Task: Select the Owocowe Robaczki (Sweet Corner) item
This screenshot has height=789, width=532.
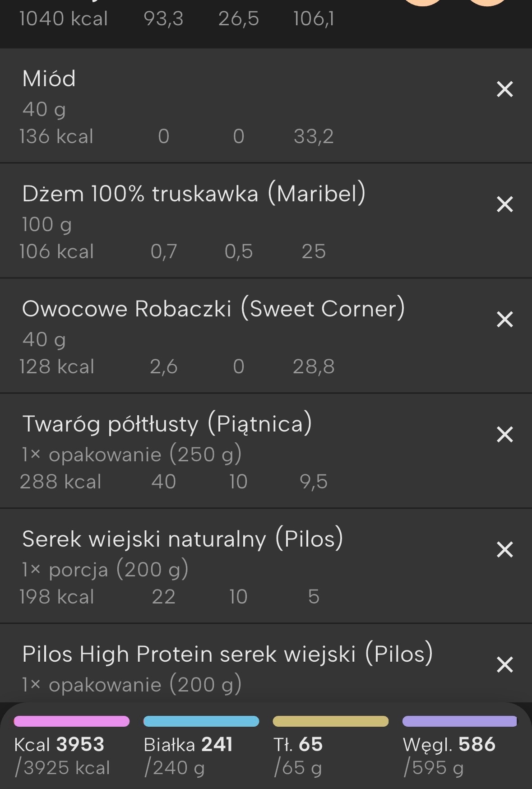Action: point(213,309)
